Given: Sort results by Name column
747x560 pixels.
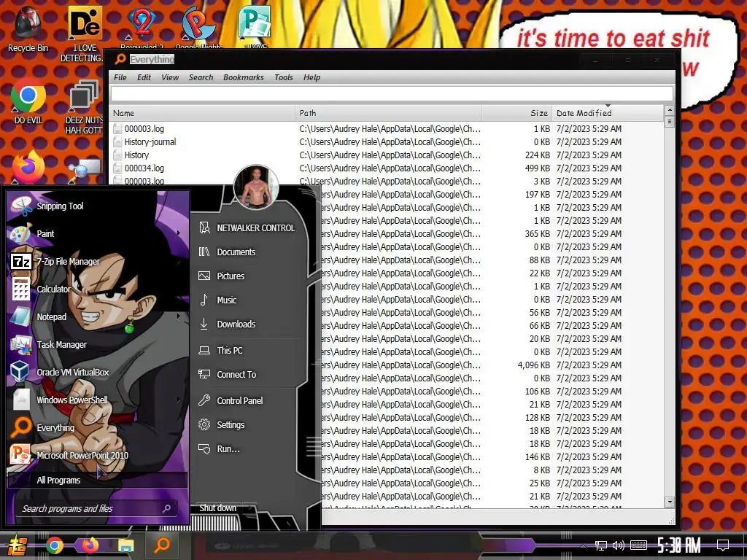Looking at the screenshot, I should [202, 113].
